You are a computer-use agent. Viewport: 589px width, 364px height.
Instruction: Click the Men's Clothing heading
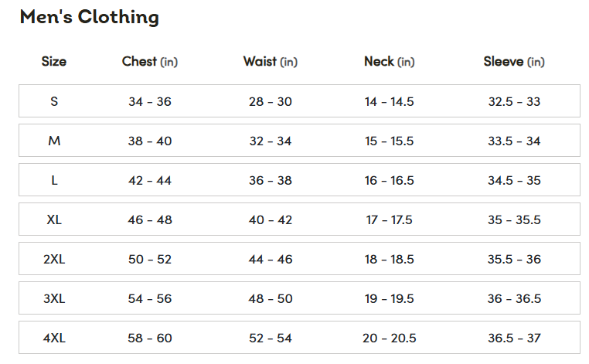tap(89, 17)
